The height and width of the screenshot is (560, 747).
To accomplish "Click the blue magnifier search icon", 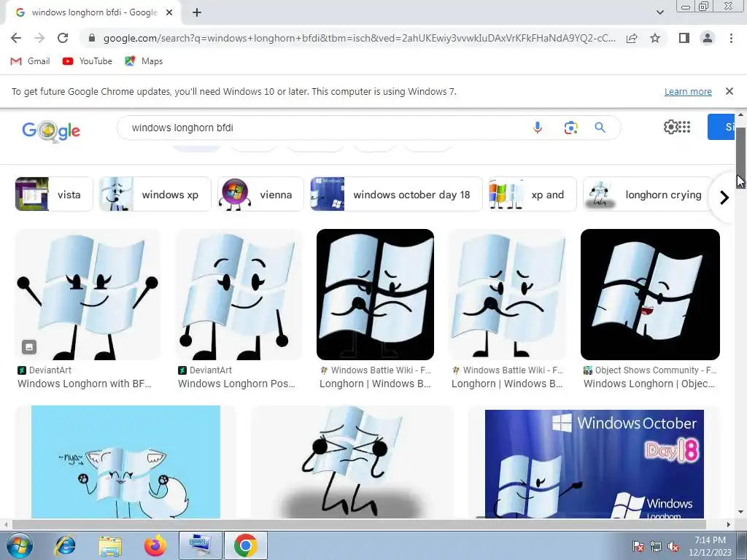I will tap(600, 128).
